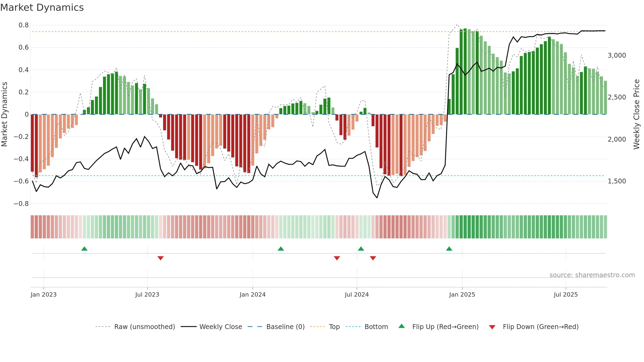This screenshot has height=362, width=644.
Task: Click the green Flip Up legend triangle icon
Action: (x=402, y=326)
